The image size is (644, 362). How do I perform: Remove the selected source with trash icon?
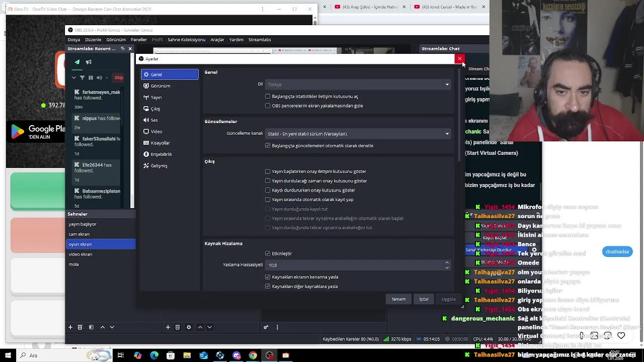[178, 327]
